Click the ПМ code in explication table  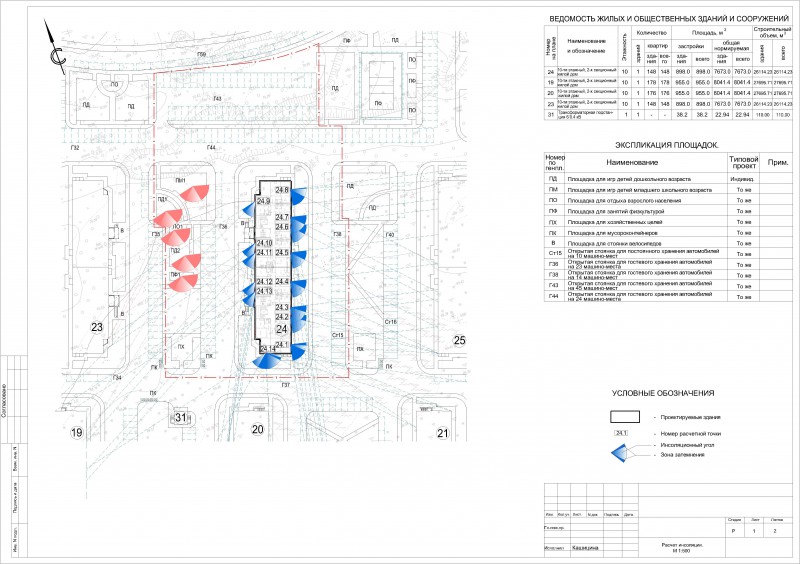553,189
